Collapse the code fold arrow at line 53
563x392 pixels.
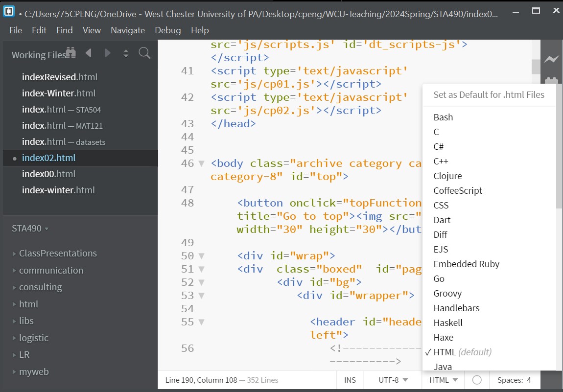click(x=201, y=296)
